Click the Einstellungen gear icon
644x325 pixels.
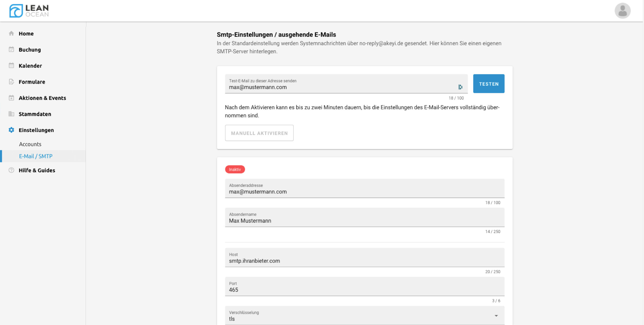pos(11,130)
